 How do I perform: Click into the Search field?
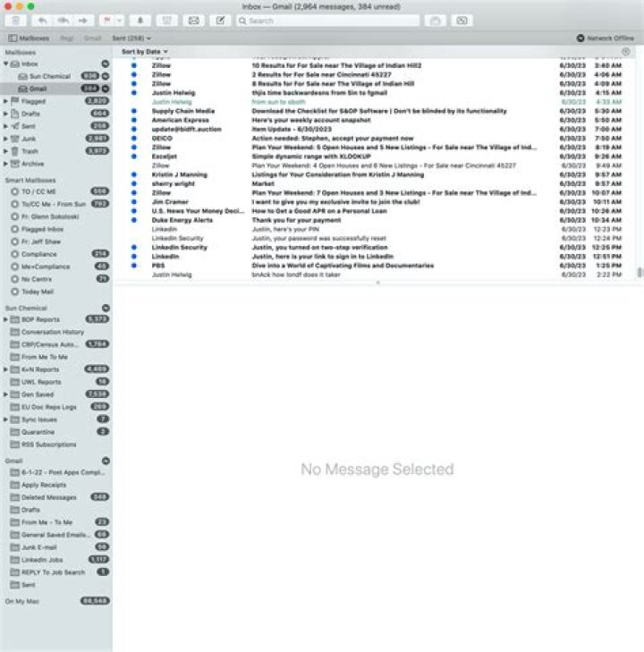tap(327, 21)
